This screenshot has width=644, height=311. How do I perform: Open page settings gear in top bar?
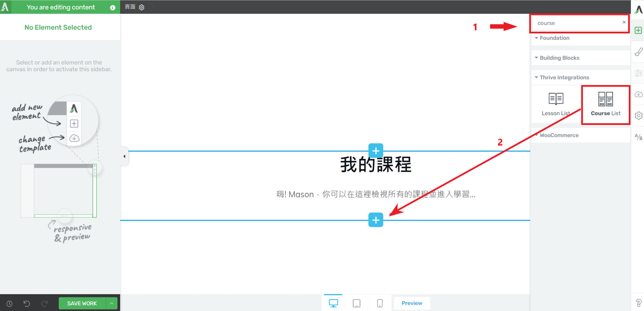click(142, 7)
